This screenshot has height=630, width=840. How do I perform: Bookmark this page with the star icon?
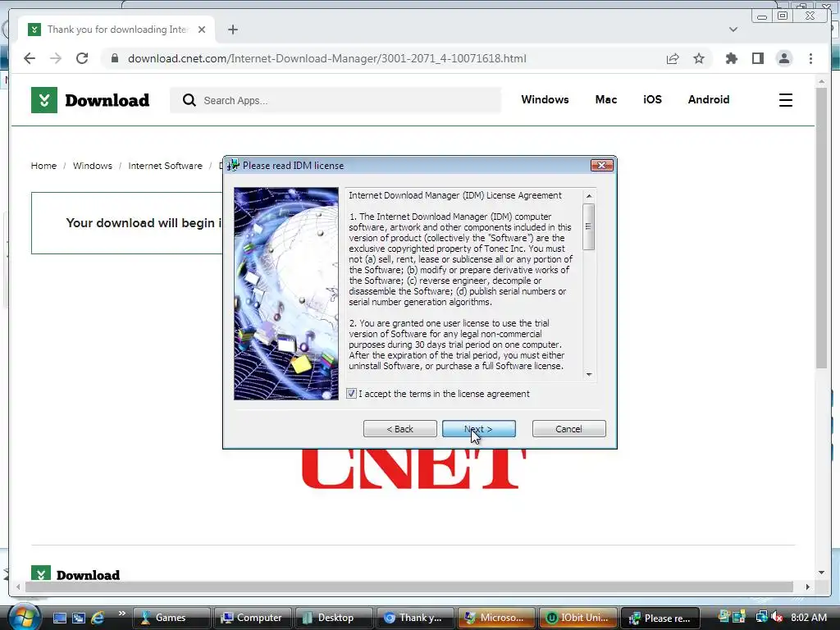pos(699,58)
